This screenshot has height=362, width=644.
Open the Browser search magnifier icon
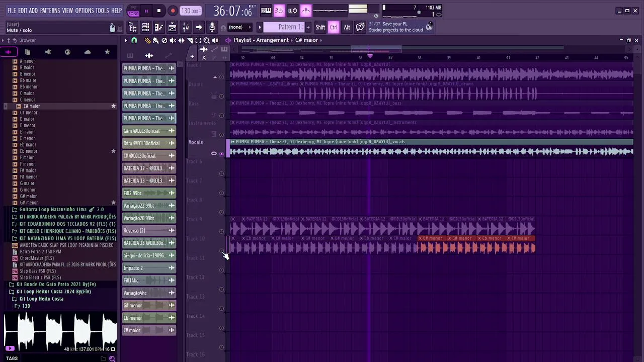coord(112,358)
